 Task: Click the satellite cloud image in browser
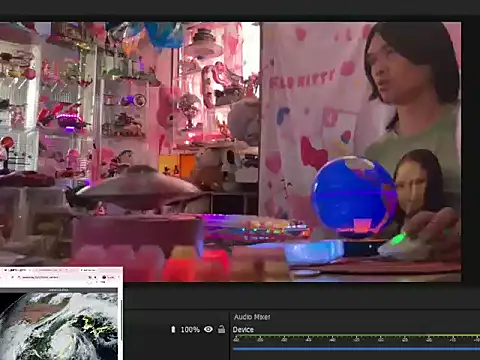point(59,326)
